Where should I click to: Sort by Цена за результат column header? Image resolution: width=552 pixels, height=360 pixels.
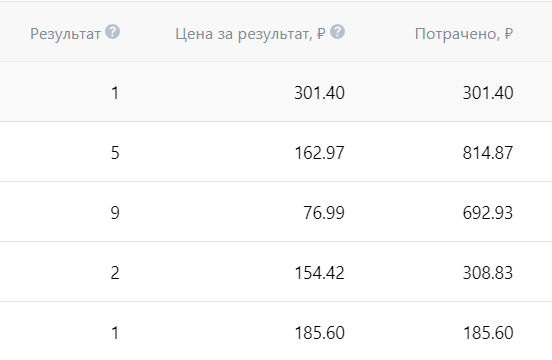pyautogui.click(x=250, y=34)
